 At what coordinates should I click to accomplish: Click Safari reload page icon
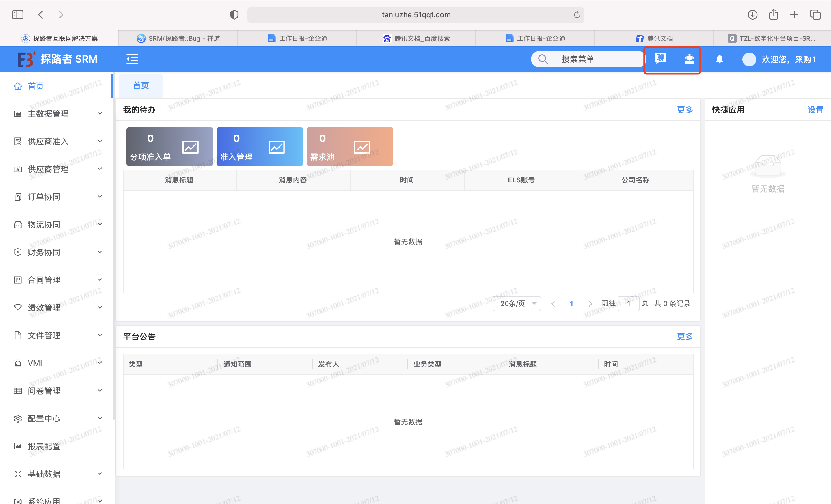576,14
